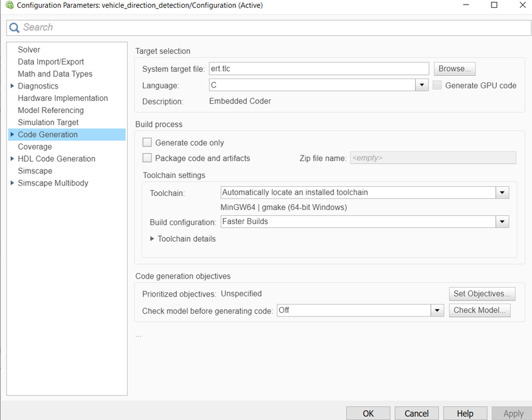Expand the Simscape Multibody arrow
532x420 pixels.
(12, 183)
